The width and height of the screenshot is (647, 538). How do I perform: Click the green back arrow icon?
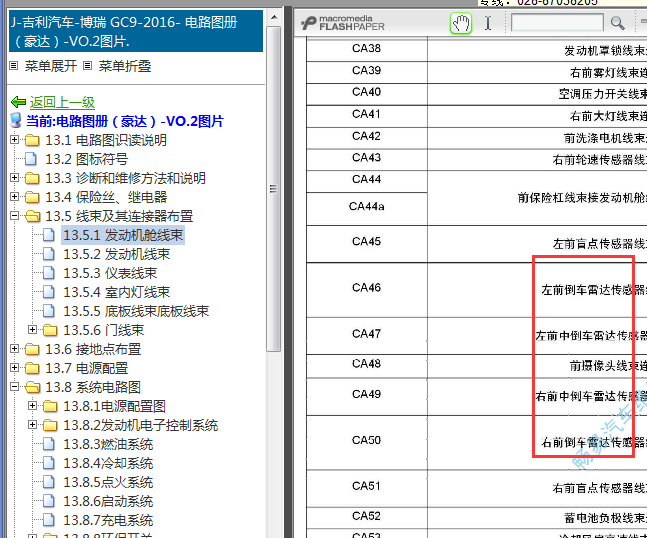19,101
